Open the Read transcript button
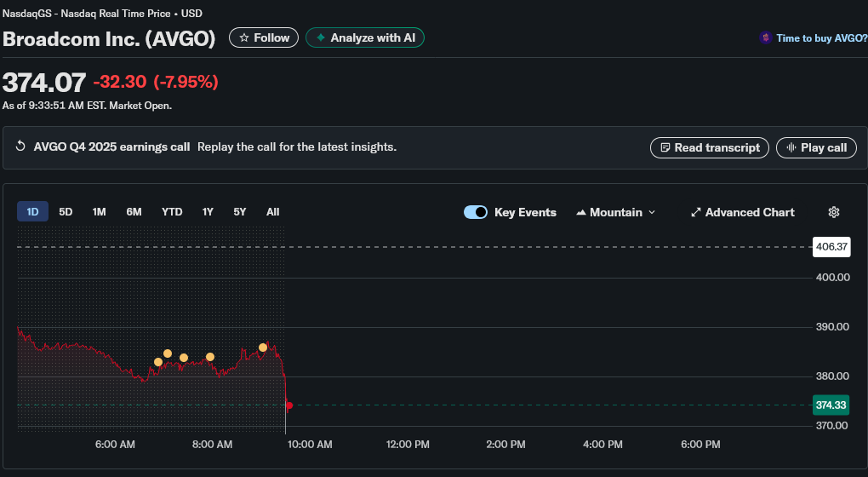The height and width of the screenshot is (477, 868). [x=710, y=147]
